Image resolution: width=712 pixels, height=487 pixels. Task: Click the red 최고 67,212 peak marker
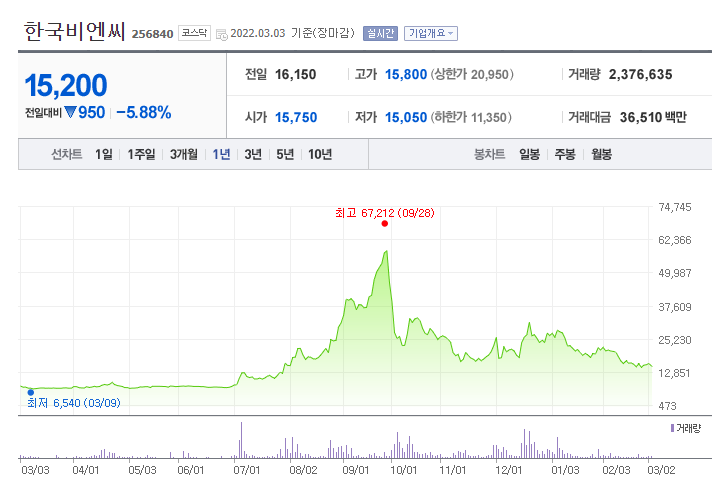(385, 224)
